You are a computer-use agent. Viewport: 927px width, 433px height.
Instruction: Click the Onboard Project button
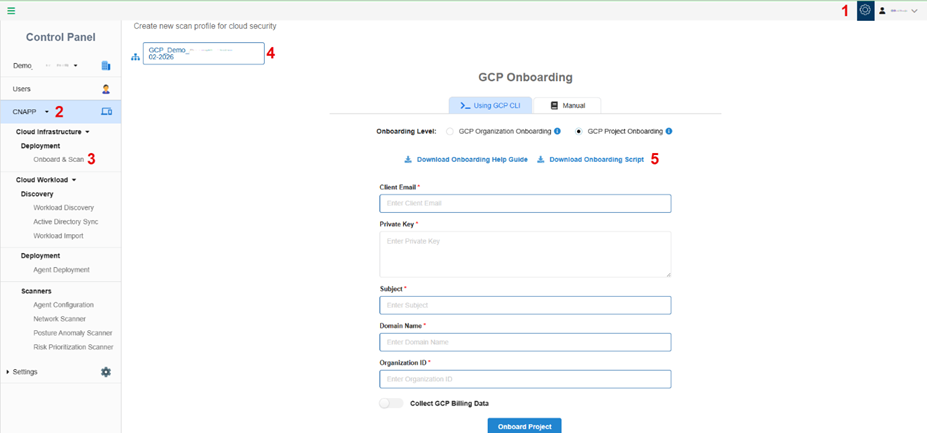(x=525, y=425)
